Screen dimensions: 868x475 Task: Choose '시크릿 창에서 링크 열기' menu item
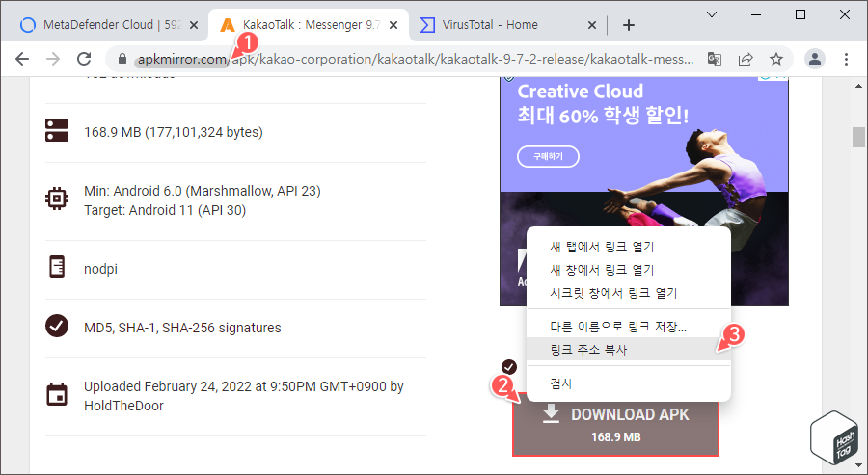tap(629, 293)
